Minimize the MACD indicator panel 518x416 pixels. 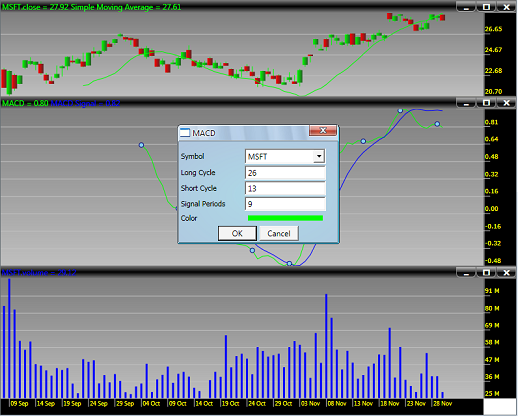pyautogui.click(x=466, y=103)
